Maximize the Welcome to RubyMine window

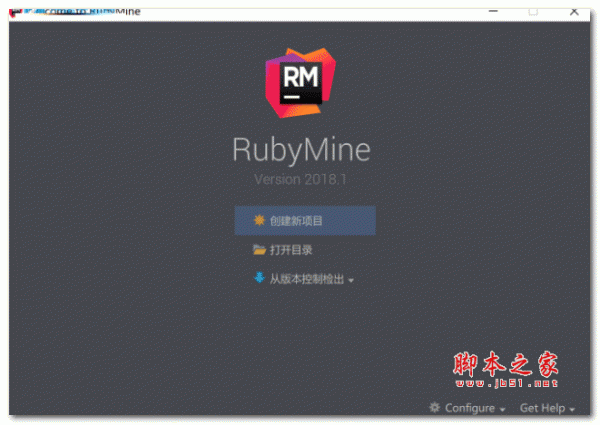point(533,12)
